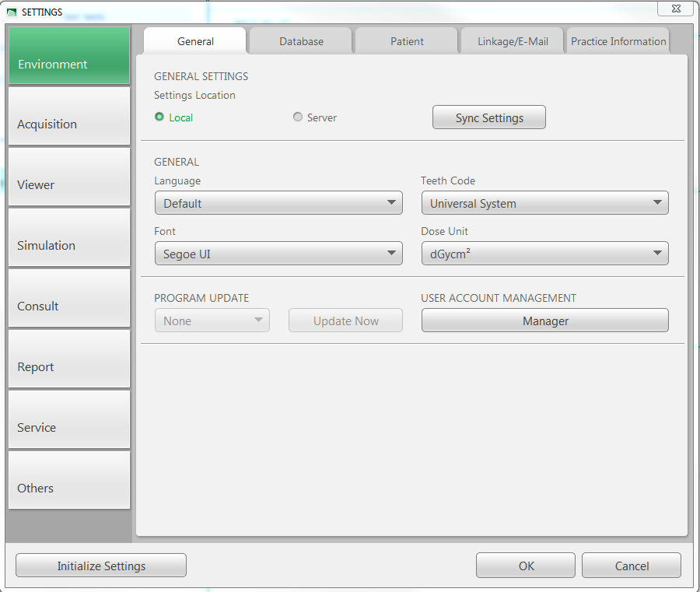This screenshot has width=700, height=592.
Task: Open the Font dropdown
Action: click(278, 254)
